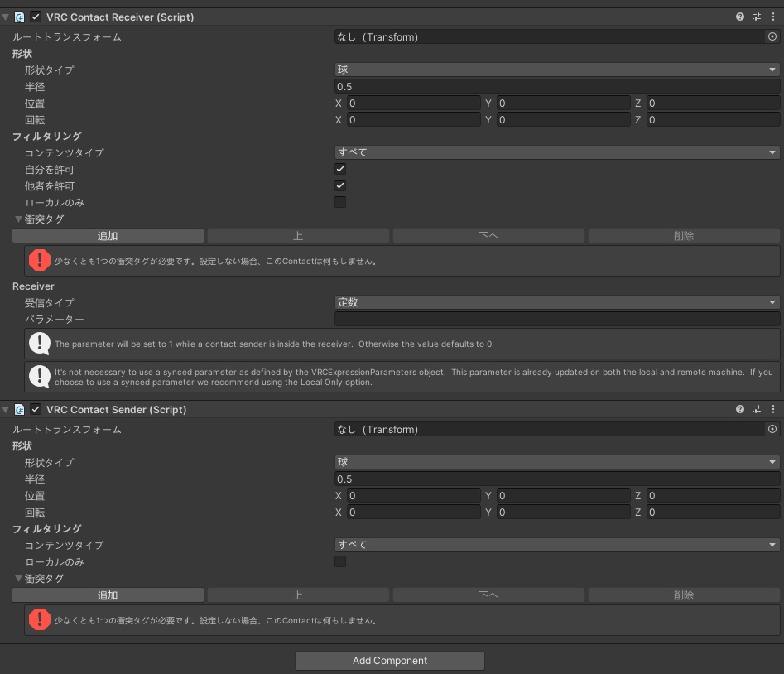This screenshot has height=674, width=784.
Task: Click the synced parameter info icon
Action: (40, 377)
